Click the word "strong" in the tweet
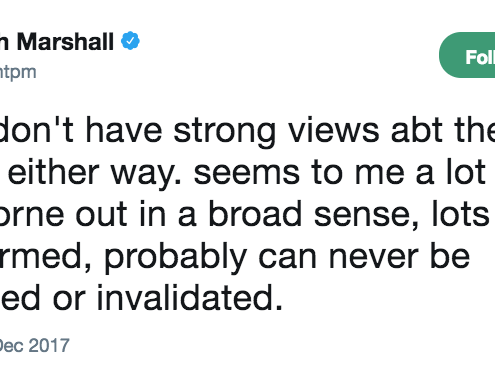This screenshot has width=495, height=366. click(x=225, y=132)
